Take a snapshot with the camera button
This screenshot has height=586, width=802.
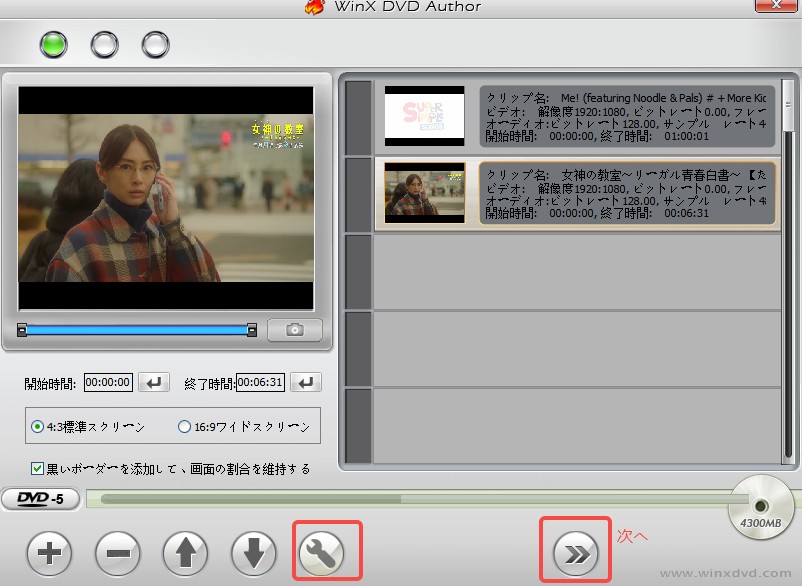pos(295,330)
